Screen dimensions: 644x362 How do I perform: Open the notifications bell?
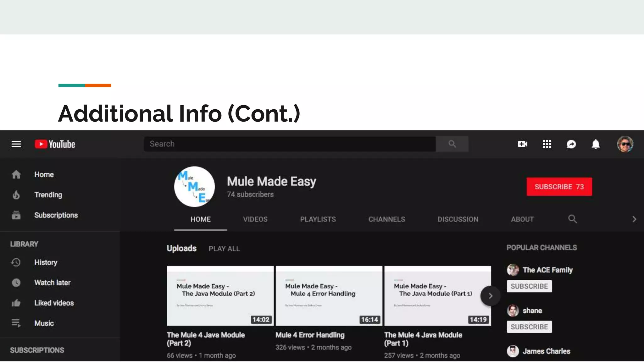[596, 144]
